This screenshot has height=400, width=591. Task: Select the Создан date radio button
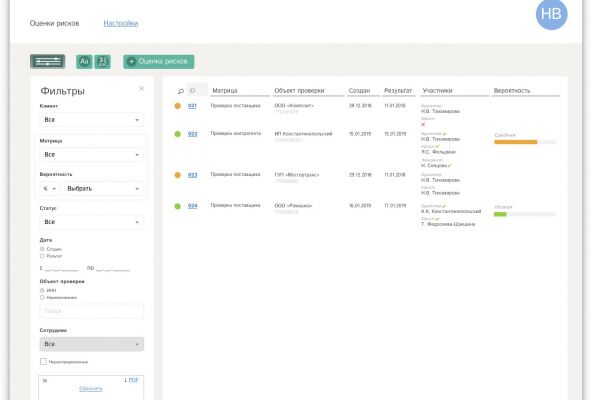(42, 249)
